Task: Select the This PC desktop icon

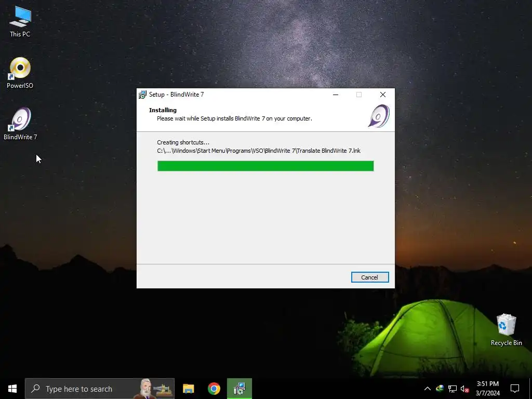Action: pos(20,22)
